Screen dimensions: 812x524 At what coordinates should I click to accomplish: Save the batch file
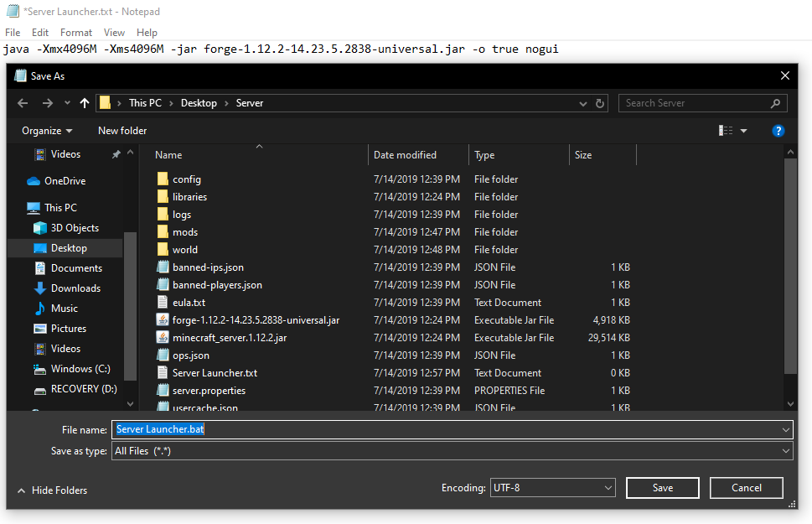pyautogui.click(x=662, y=487)
